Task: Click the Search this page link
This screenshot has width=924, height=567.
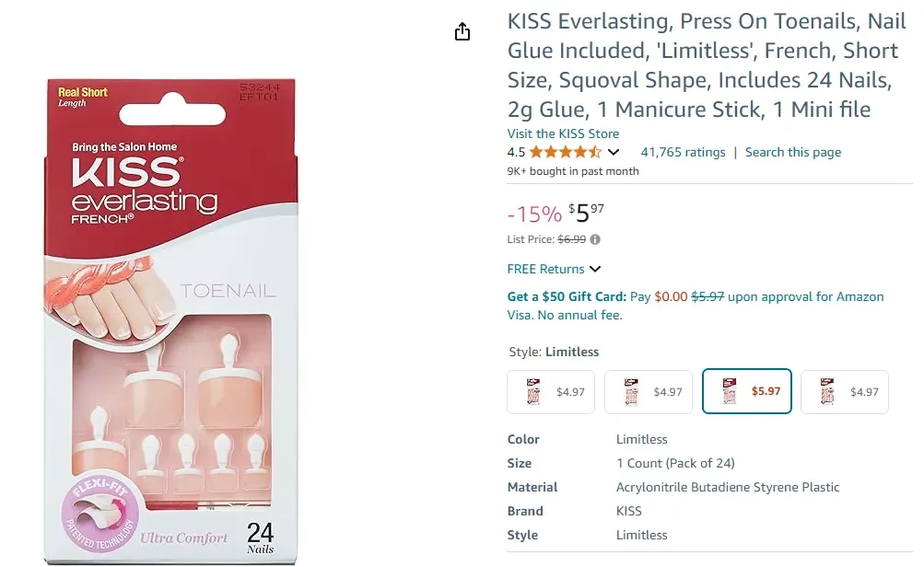Action: pos(792,153)
